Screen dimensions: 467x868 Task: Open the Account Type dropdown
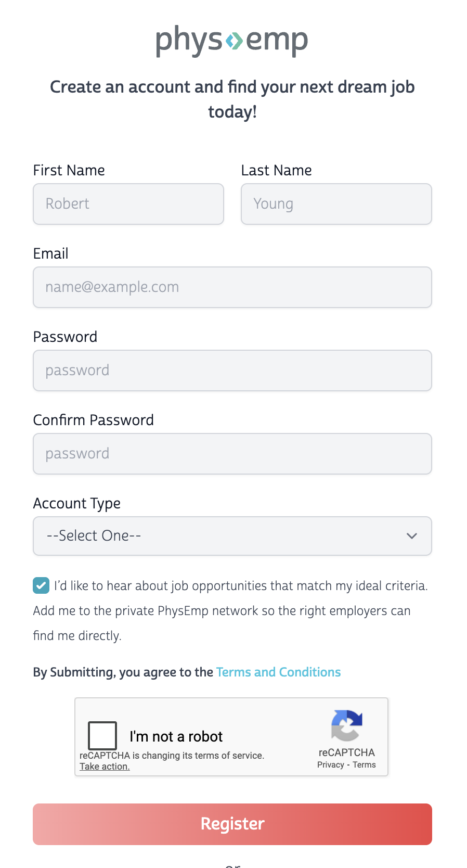click(x=232, y=536)
